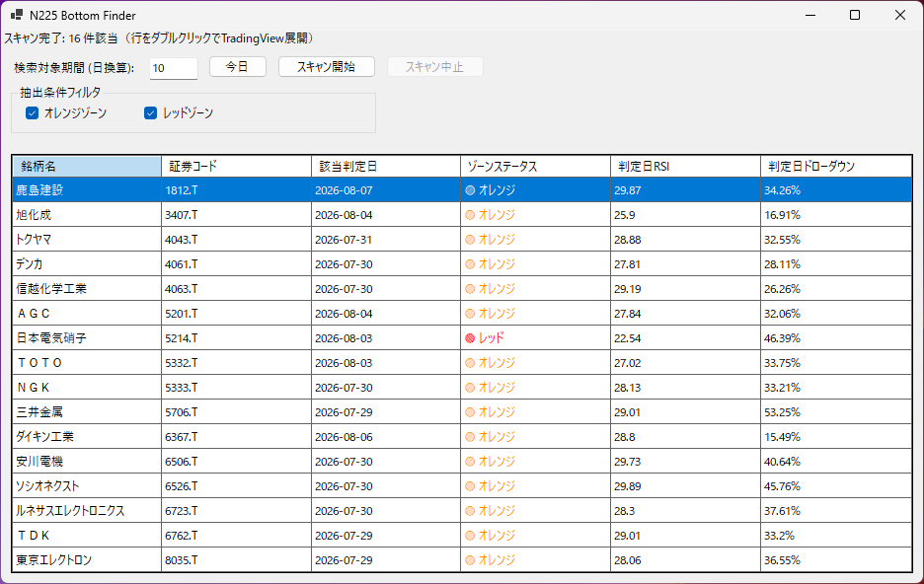This screenshot has height=584, width=924.
Task: Sort by 該当判定日 column header
Action: pyautogui.click(x=386, y=167)
